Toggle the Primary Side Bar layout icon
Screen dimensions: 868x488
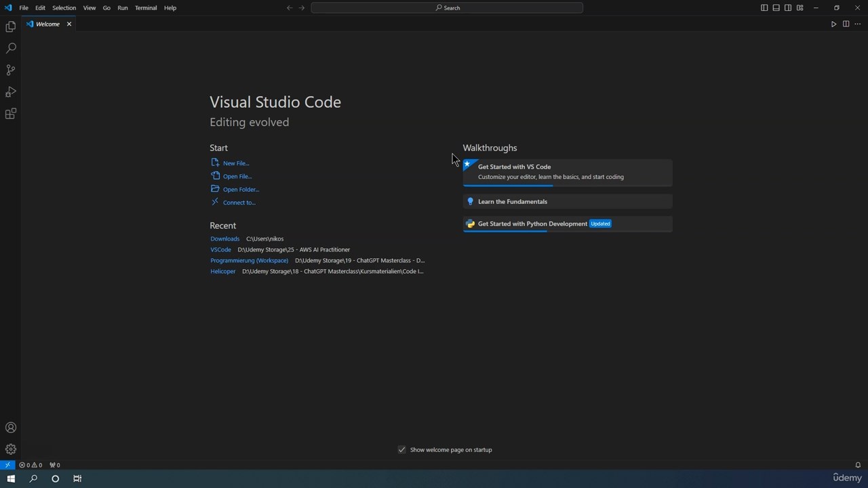pyautogui.click(x=764, y=8)
